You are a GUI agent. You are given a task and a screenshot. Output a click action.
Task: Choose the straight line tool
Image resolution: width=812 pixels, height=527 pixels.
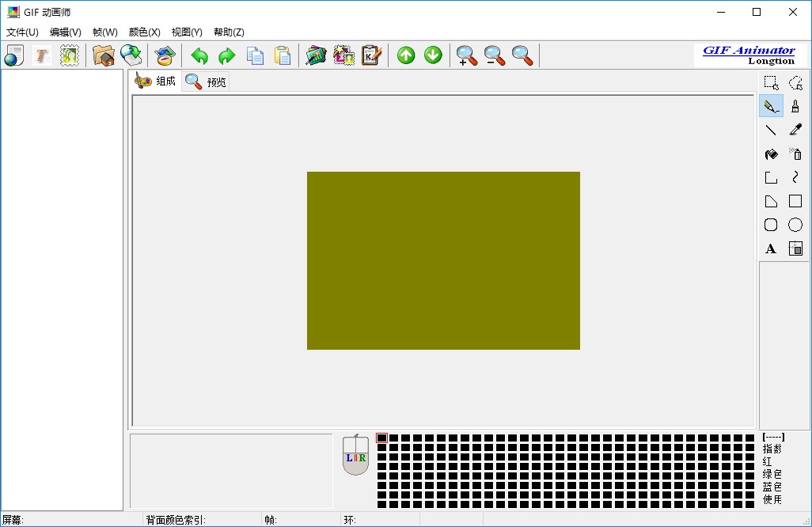(771, 130)
